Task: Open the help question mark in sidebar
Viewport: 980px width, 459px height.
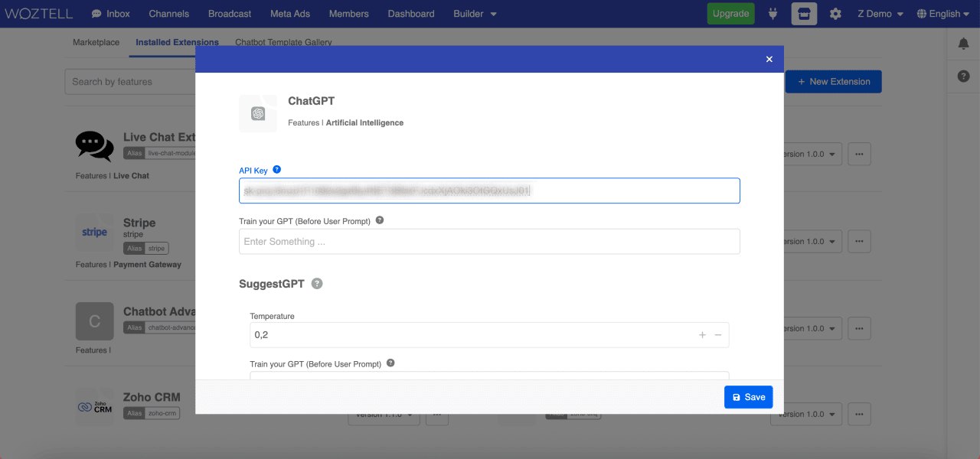Action: click(964, 76)
